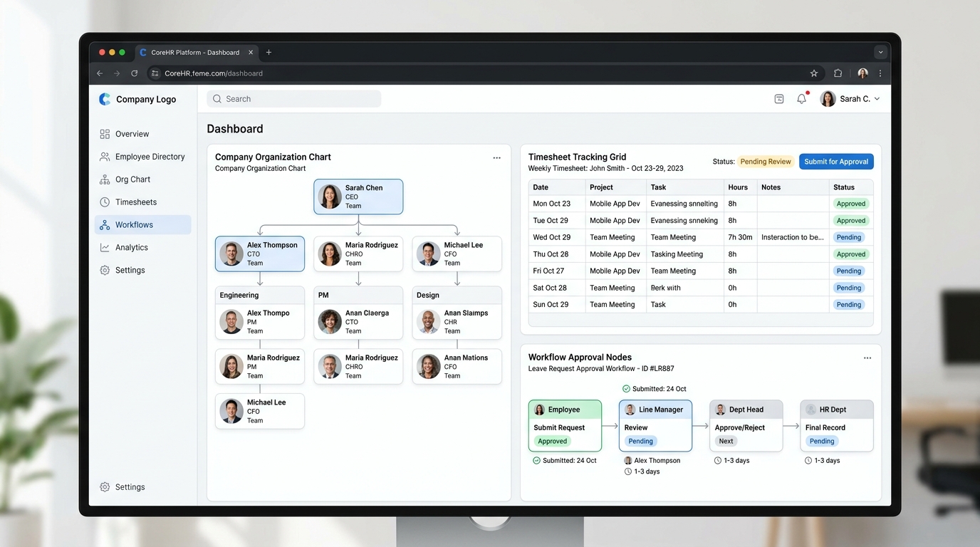Select the Sarah Chen CEO card
Screen dimensions: 980x547
(358, 197)
